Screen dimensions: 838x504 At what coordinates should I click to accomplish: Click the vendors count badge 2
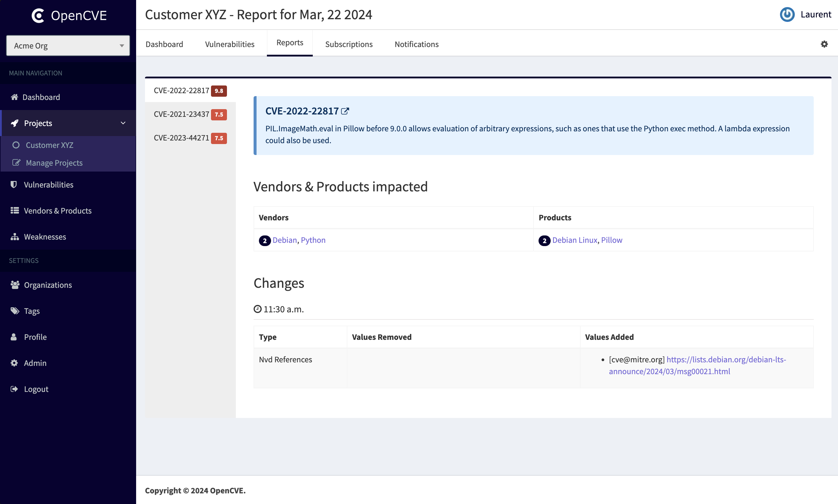[x=265, y=240]
